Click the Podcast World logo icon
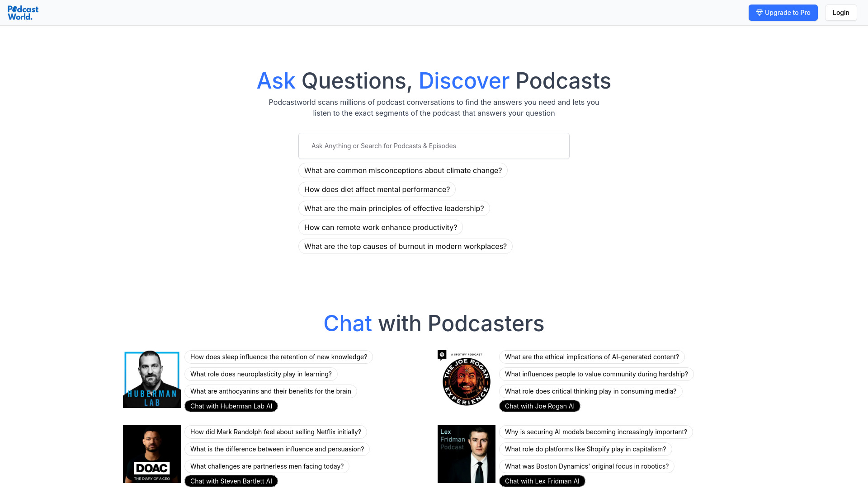The width and height of the screenshot is (868, 488). pos(23,13)
